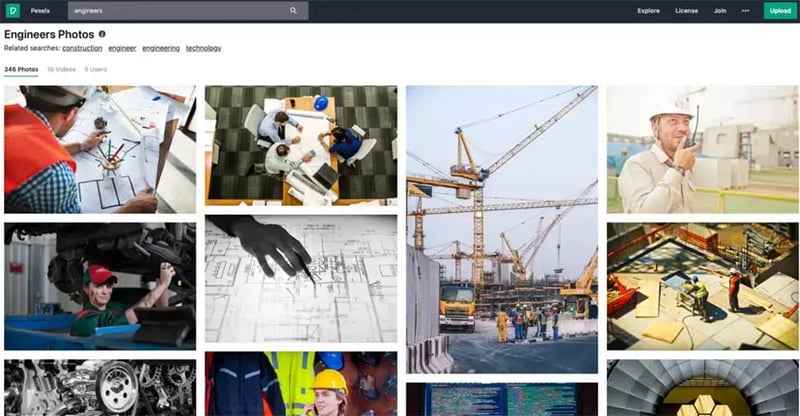Open the Explore menu
Image resolution: width=800 pixels, height=416 pixels.
pos(648,11)
